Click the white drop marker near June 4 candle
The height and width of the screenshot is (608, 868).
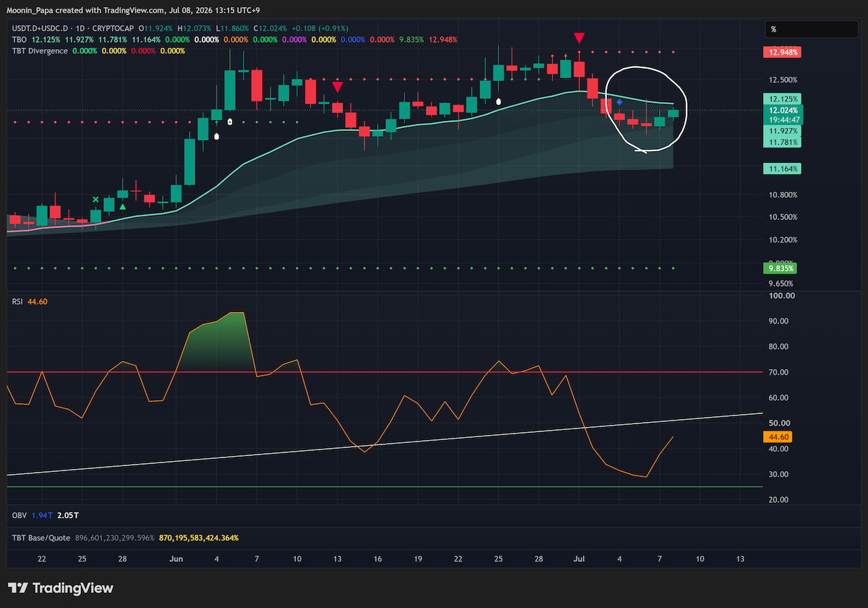[229, 122]
